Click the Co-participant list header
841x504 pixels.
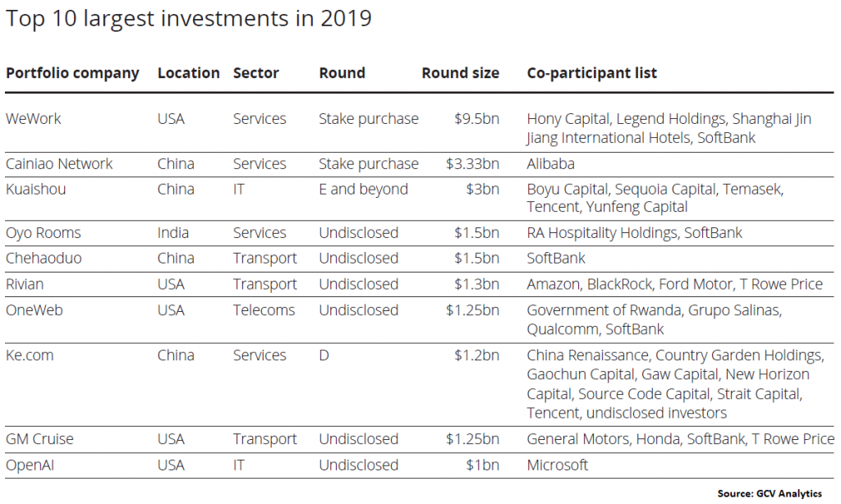pos(591,73)
